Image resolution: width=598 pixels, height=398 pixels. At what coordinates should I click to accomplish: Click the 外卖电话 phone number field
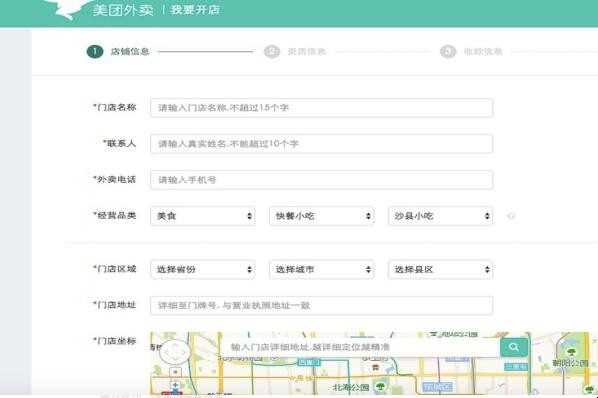pyautogui.click(x=322, y=180)
